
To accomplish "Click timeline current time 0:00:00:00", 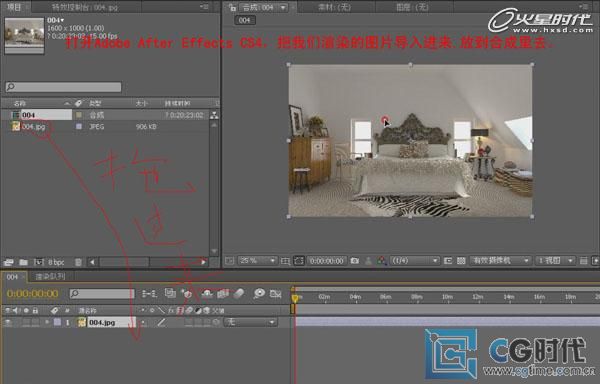I will [x=33, y=294].
